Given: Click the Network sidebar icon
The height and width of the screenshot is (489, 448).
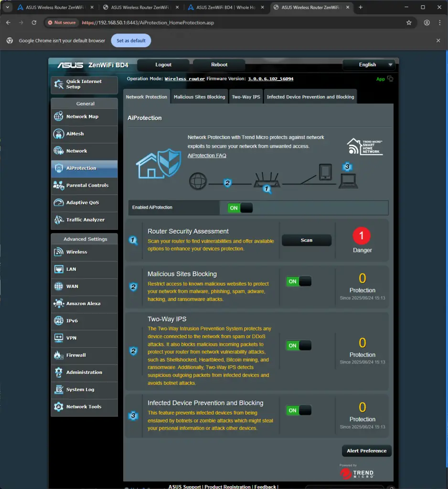Looking at the screenshot, I should coord(59,150).
